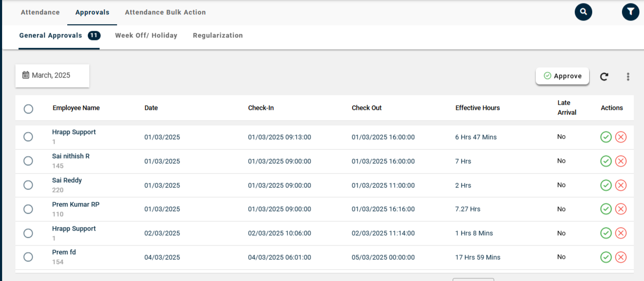Click the Approve button
Image resolution: width=644 pixels, height=281 pixels.
[562, 76]
